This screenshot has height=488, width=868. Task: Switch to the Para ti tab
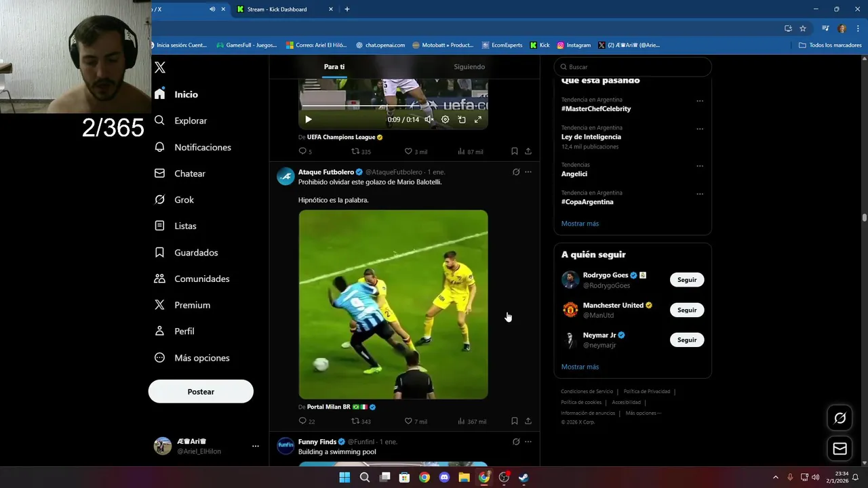(x=334, y=66)
